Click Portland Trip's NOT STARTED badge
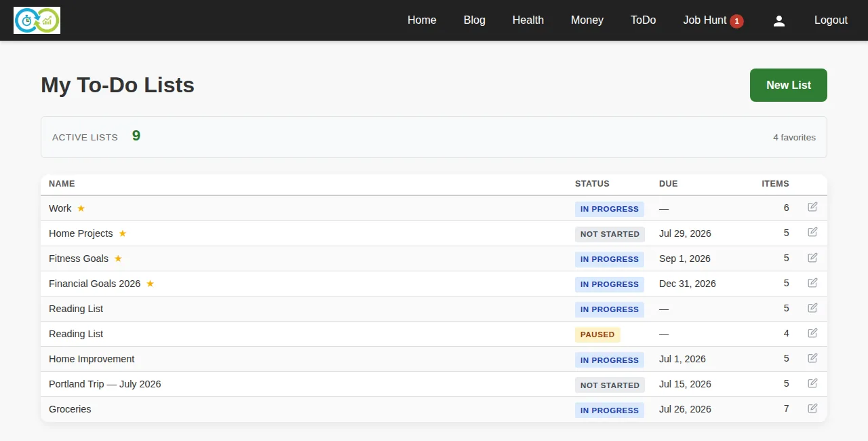868x441 pixels. [610, 385]
